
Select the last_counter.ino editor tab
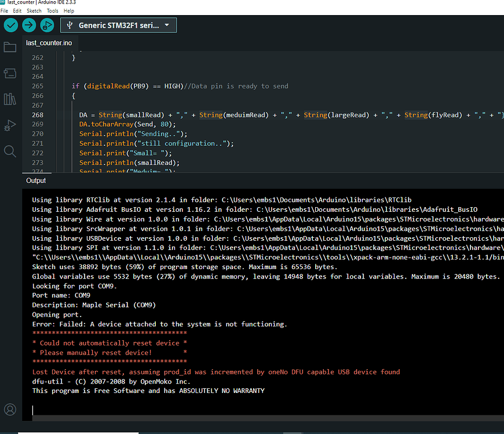coord(49,42)
